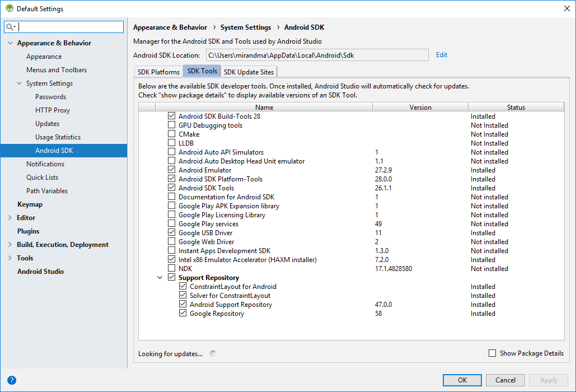Switch to SDK Platforms tab

tap(159, 72)
